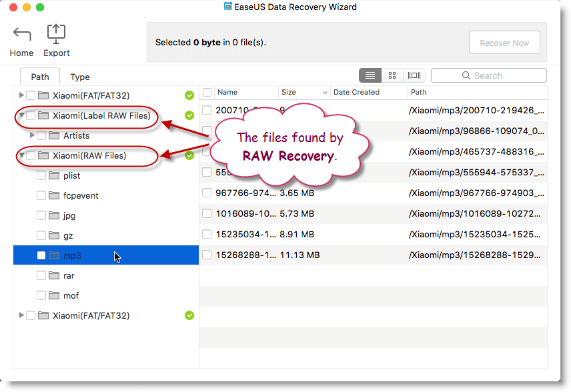571x392 pixels.
Task: Click the folder icon beside mof
Action: [x=54, y=295]
